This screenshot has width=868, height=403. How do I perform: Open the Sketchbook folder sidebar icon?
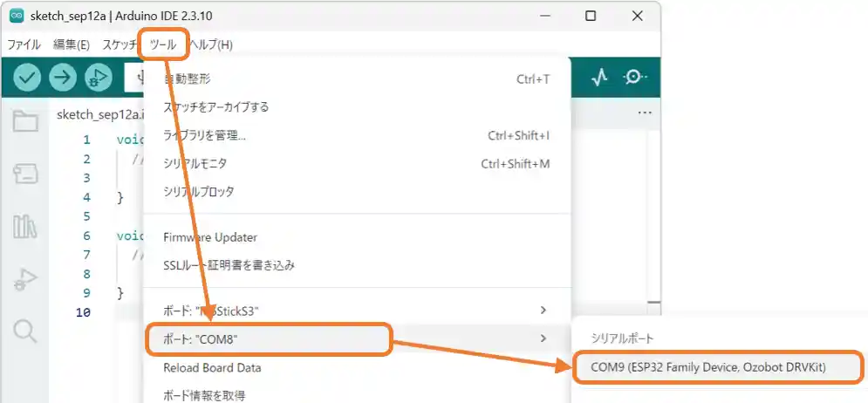(25, 120)
